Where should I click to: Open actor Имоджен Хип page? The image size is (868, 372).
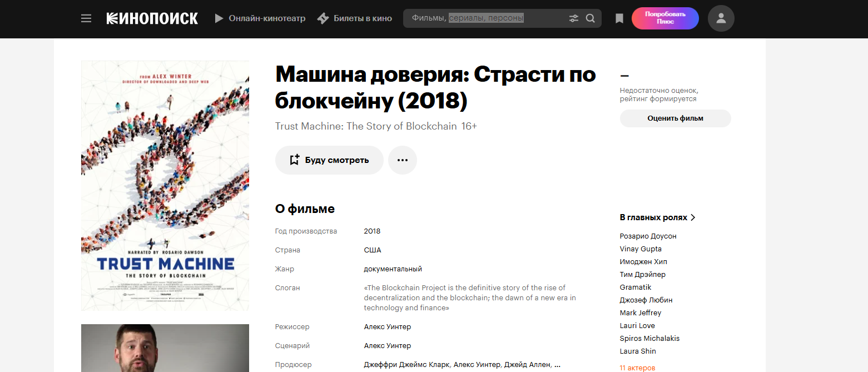(643, 262)
